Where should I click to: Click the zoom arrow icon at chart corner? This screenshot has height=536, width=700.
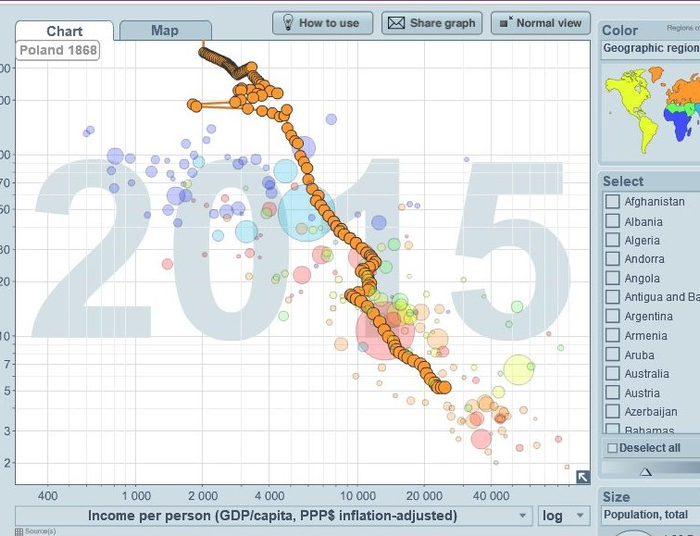[x=582, y=477]
